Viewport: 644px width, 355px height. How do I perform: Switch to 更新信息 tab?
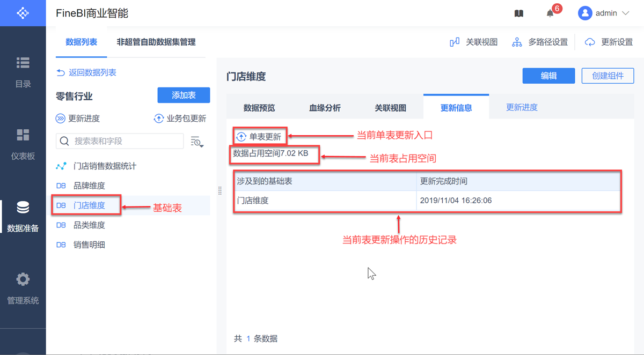[x=456, y=107]
